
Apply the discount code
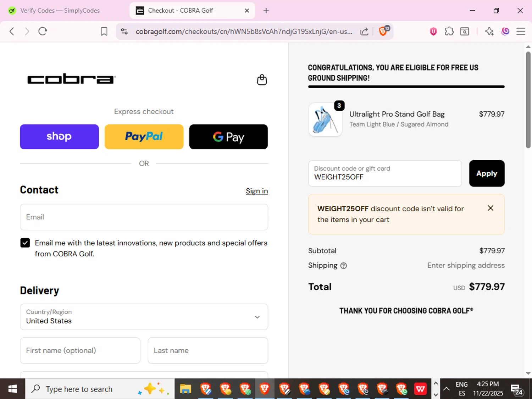(x=487, y=173)
